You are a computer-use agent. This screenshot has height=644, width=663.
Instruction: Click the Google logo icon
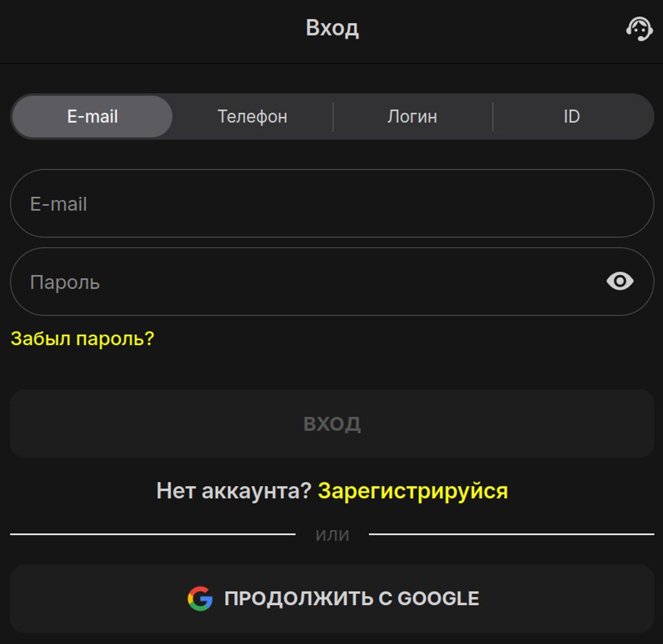point(200,598)
